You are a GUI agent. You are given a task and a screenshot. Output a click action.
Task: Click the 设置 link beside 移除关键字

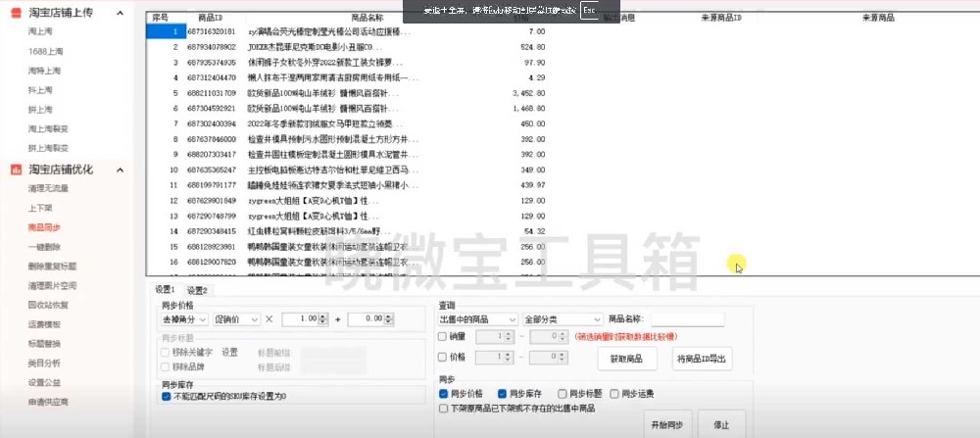coord(230,353)
